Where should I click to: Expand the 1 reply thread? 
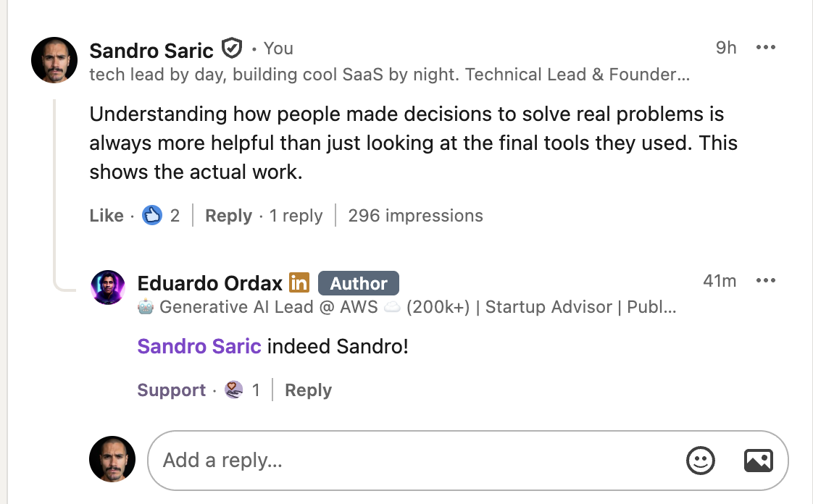click(296, 216)
